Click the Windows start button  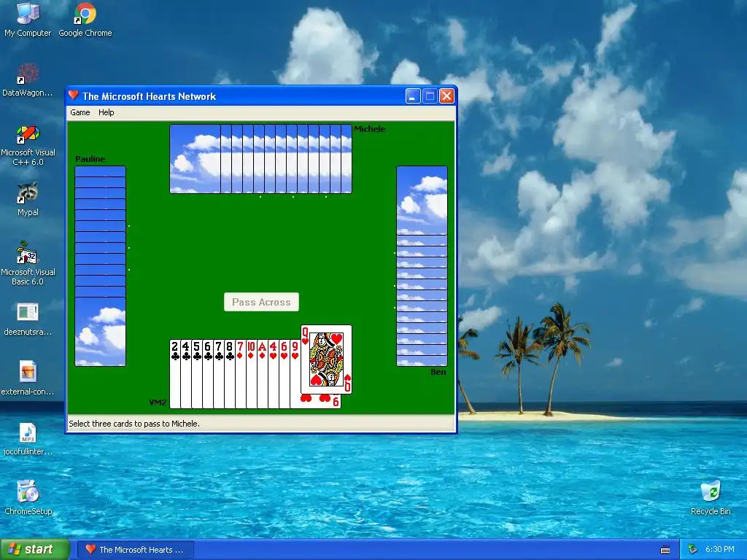(34, 549)
